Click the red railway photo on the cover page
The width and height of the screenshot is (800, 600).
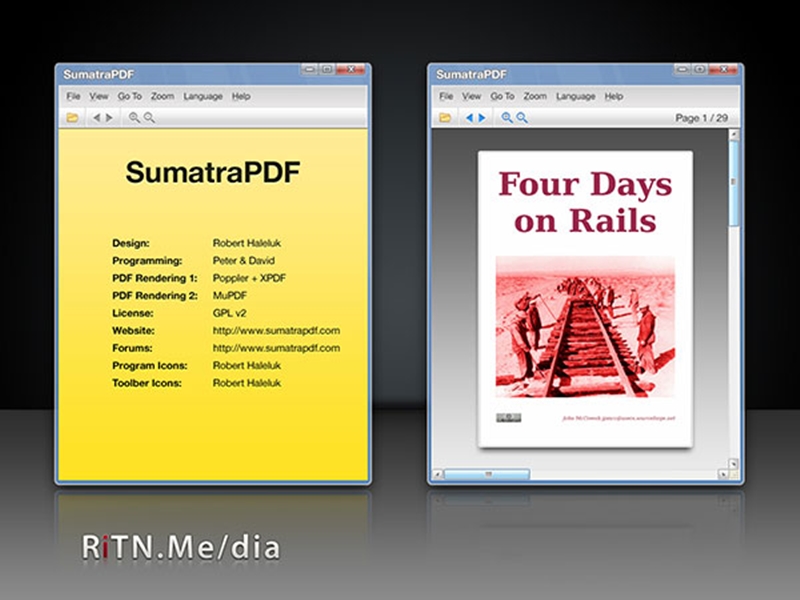point(585,327)
